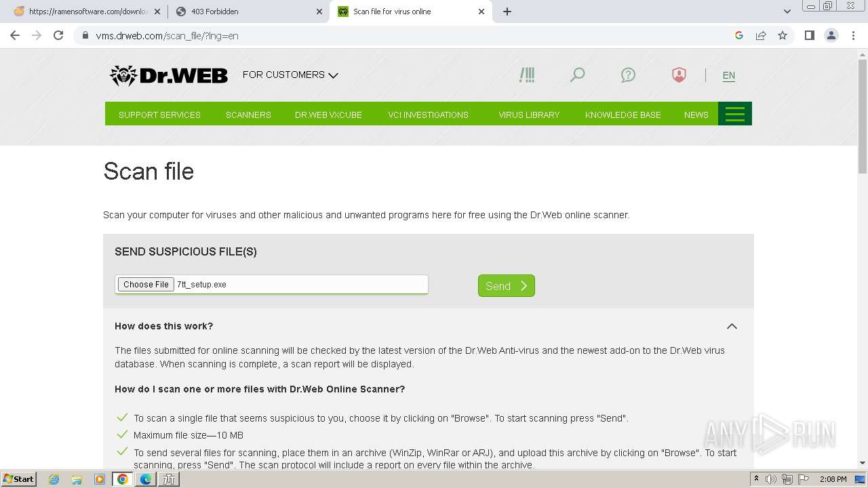Close the 403 Forbidden tab

coord(319,12)
